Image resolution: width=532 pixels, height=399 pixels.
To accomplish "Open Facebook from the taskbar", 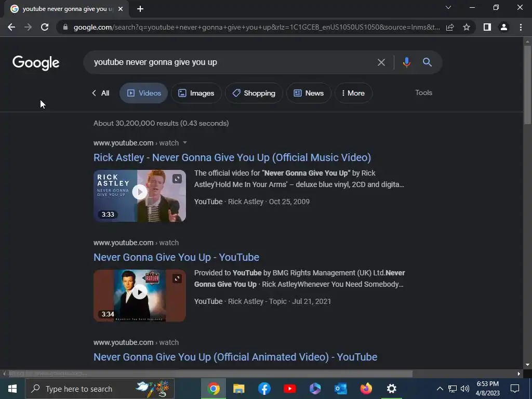I will click(x=264, y=389).
